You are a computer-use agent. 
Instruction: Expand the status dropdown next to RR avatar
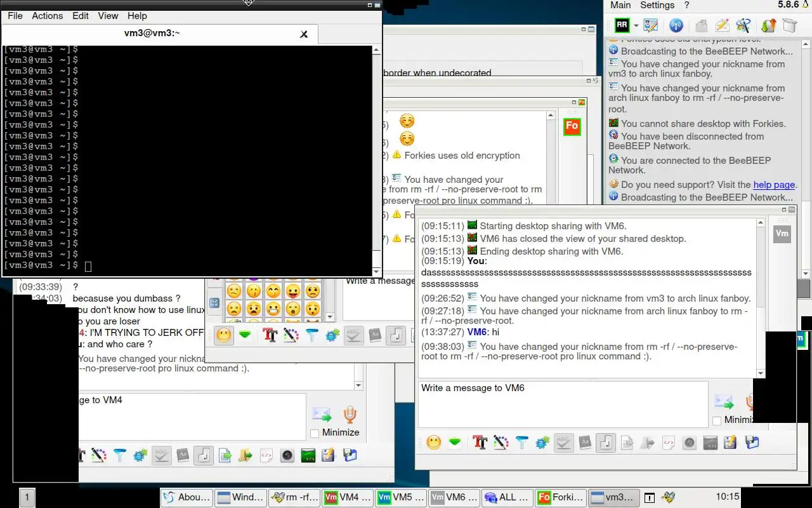(x=636, y=26)
